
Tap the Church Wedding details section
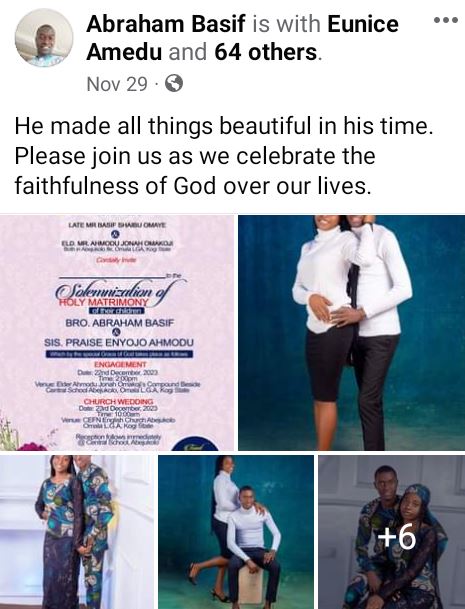point(118,413)
